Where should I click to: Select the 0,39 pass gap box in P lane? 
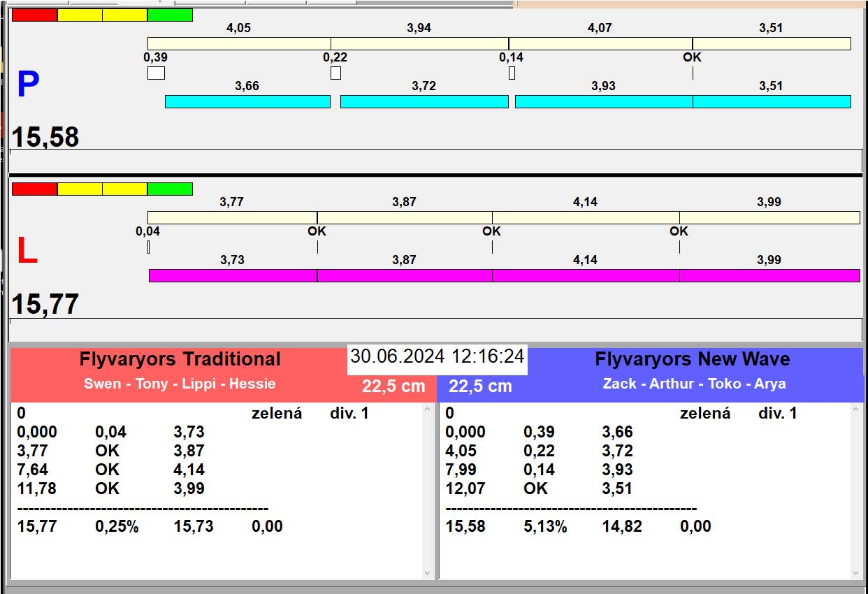(x=156, y=73)
